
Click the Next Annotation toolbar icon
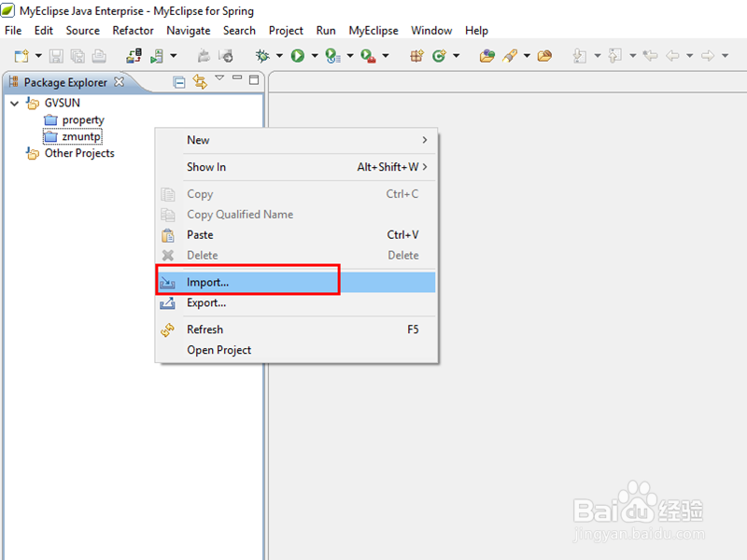(x=580, y=56)
